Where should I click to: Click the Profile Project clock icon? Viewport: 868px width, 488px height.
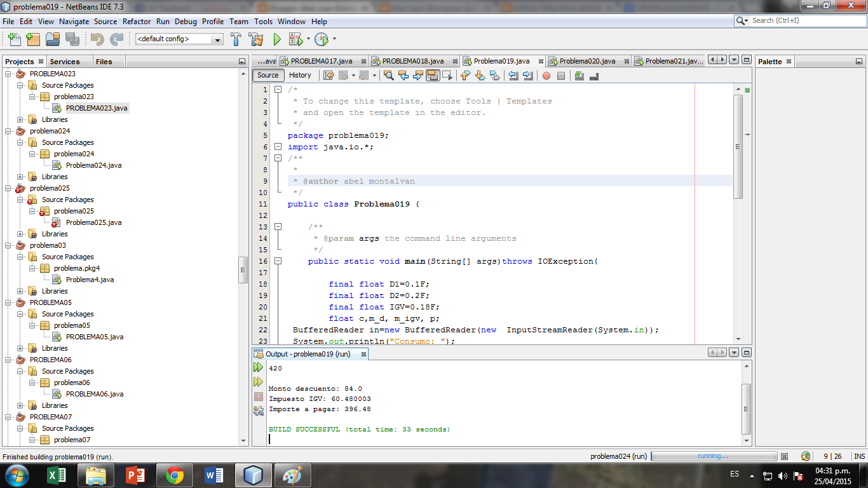point(322,39)
